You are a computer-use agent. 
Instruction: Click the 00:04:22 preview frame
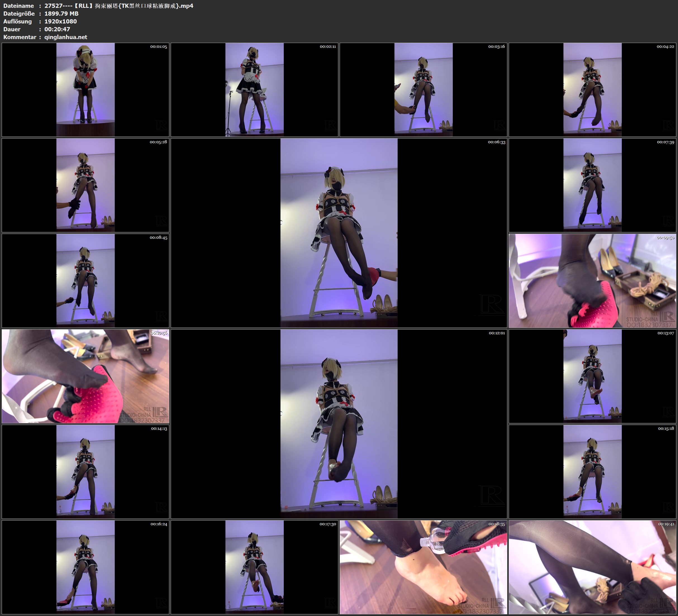tap(592, 89)
